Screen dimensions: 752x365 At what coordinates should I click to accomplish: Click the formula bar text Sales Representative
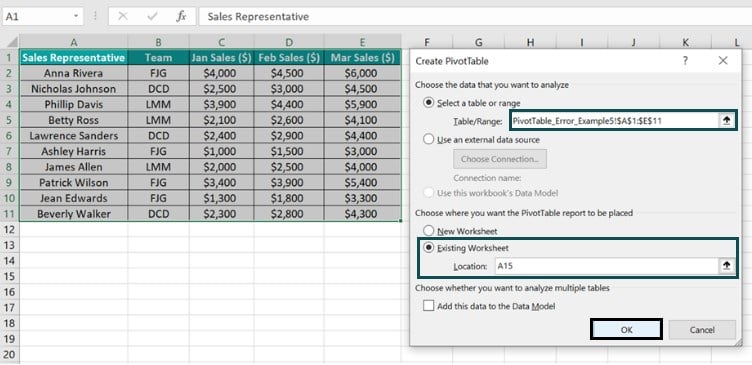258,17
